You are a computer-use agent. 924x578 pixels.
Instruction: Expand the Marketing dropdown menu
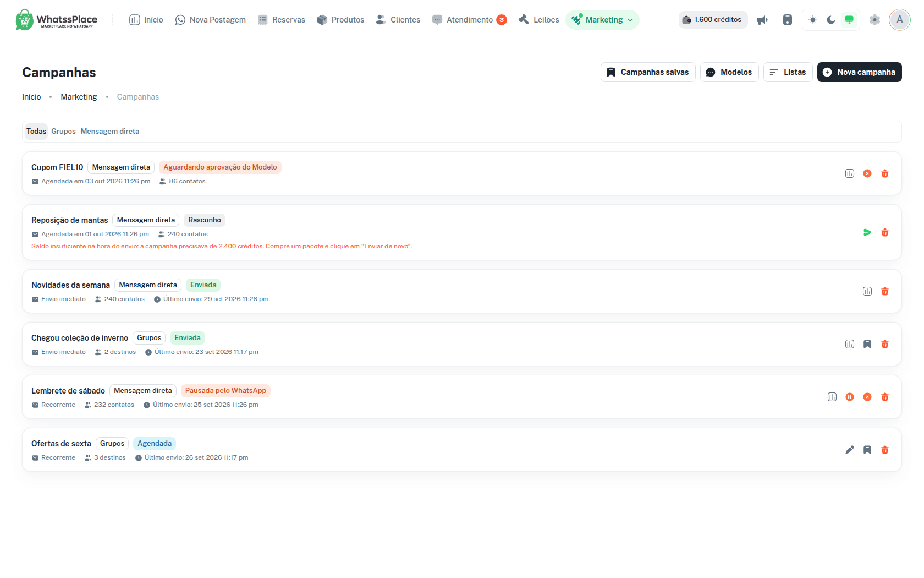point(602,20)
